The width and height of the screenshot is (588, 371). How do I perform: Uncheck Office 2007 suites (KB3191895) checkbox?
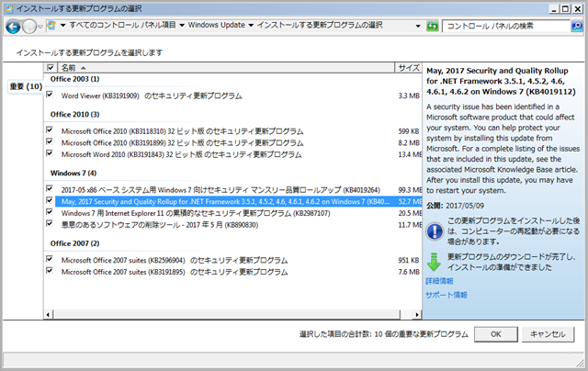point(49,270)
